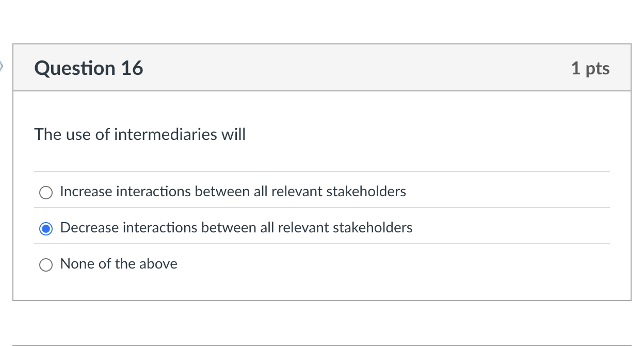Click the answer text 'None of the above'
The height and width of the screenshot is (346, 644).
click(118, 263)
